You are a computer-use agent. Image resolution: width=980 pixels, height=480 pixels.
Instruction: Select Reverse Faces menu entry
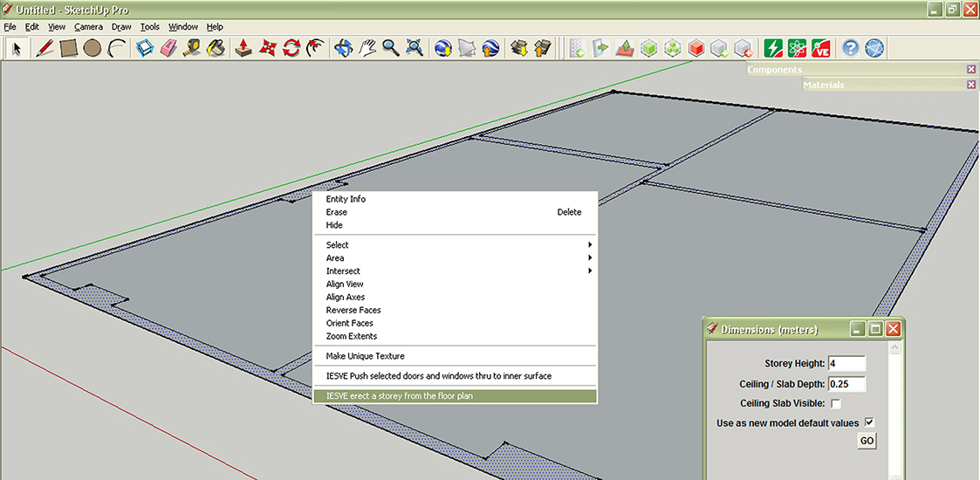[455, 310]
